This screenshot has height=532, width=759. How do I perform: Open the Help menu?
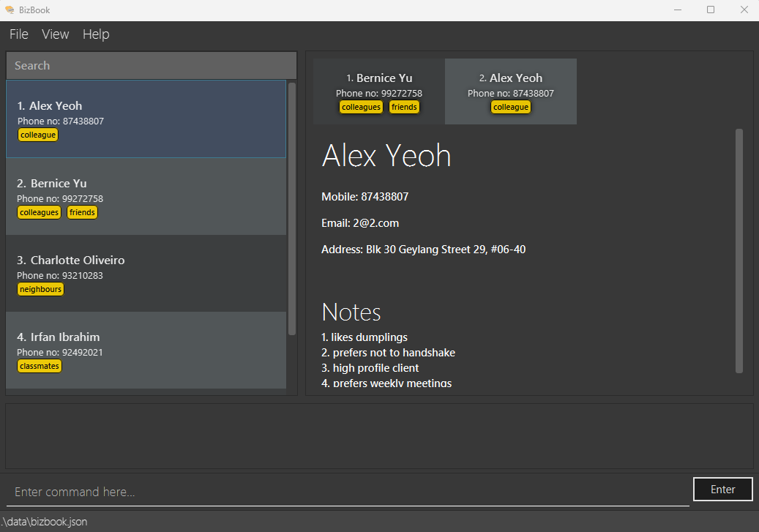[x=96, y=34]
